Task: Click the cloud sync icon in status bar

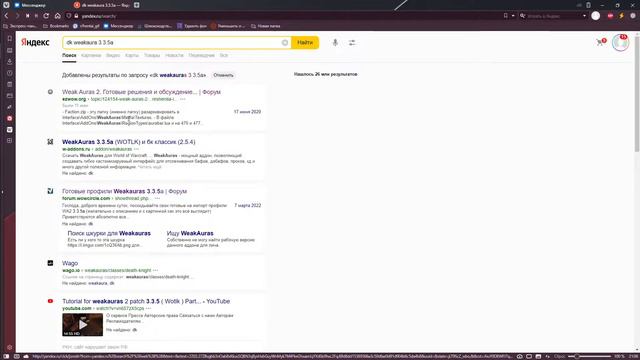Action: point(26,356)
